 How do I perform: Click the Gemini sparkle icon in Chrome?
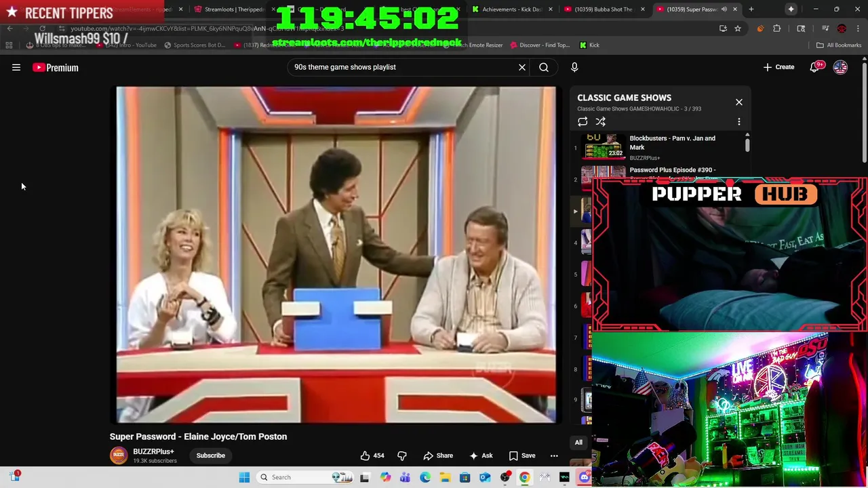click(791, 9)
